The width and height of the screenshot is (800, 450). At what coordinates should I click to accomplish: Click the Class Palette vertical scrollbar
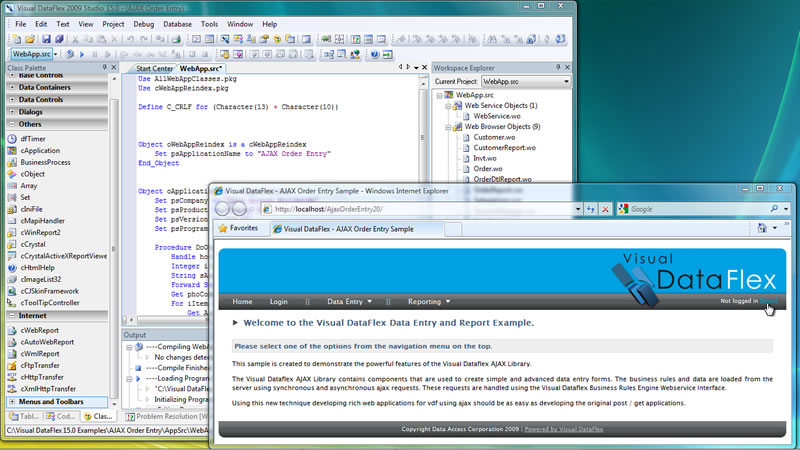114,240
